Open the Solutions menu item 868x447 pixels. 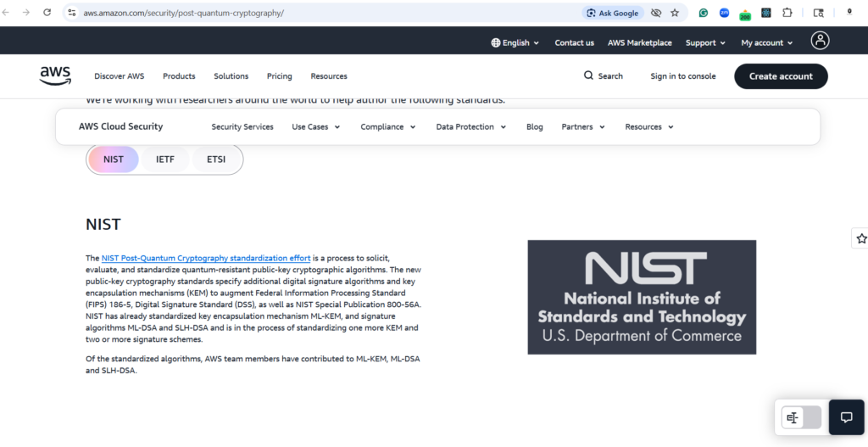[231, 75]
